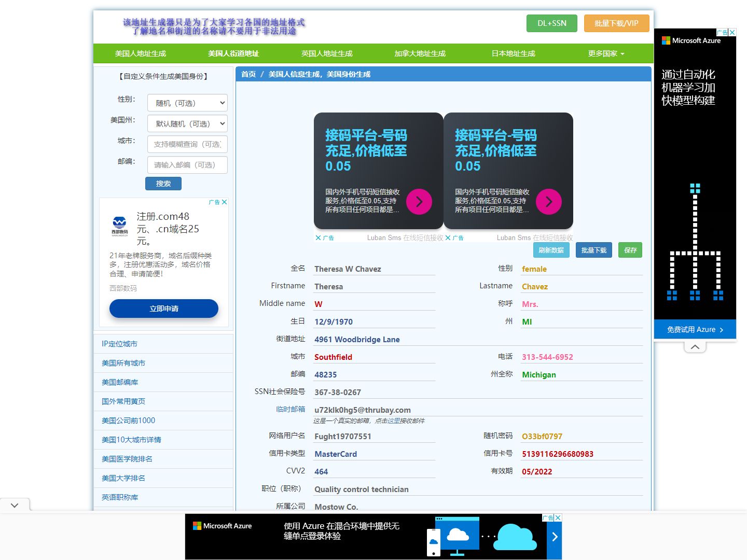This screenshot has width=747, height=560.
Task: Select the random password O33bf0797
Action: (542, 436)
